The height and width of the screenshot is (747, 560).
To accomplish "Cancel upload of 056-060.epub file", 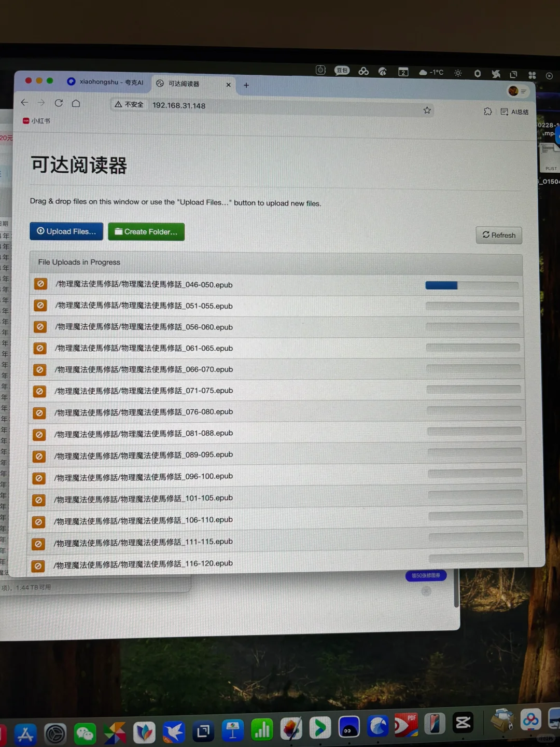I will (40, 327).
